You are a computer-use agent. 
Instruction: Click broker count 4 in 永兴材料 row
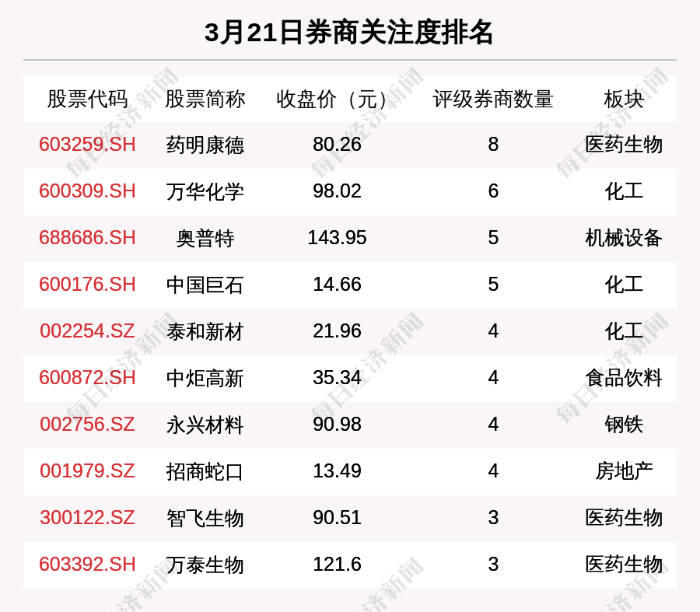tap(493, 424)
